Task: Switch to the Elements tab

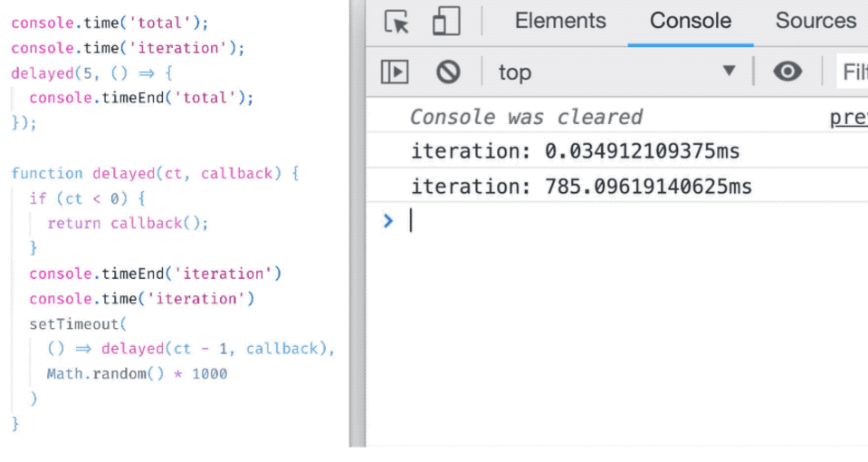Action: pyautogui.click(x=560, y=21)
